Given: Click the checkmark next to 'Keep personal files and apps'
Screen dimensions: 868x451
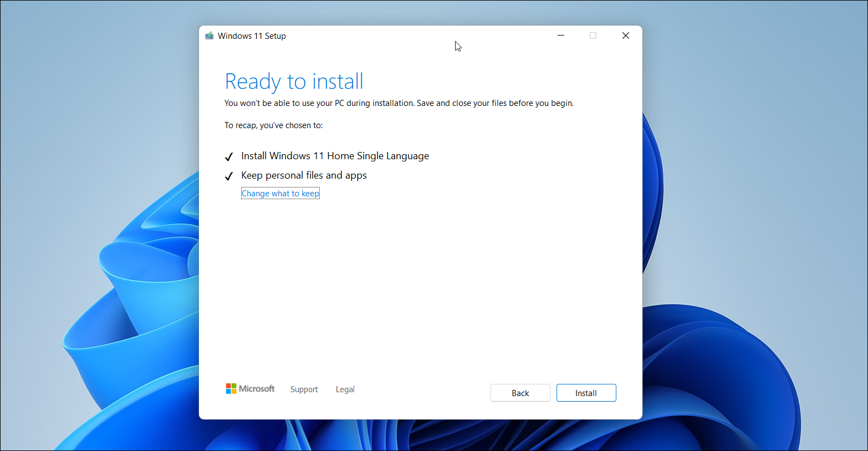Looking at the screenshot, I should point(228,176).
